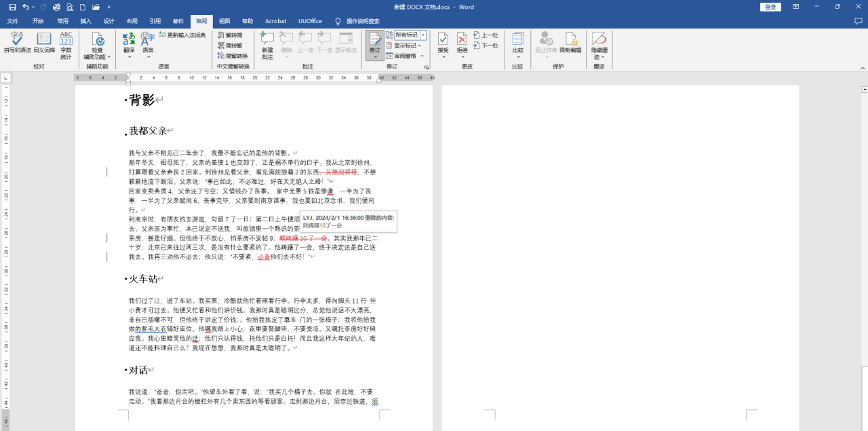The width and height of the screenshot is (868, 431).
Task: Switch to the 引用 references tab
Action: tap(155, 21)
